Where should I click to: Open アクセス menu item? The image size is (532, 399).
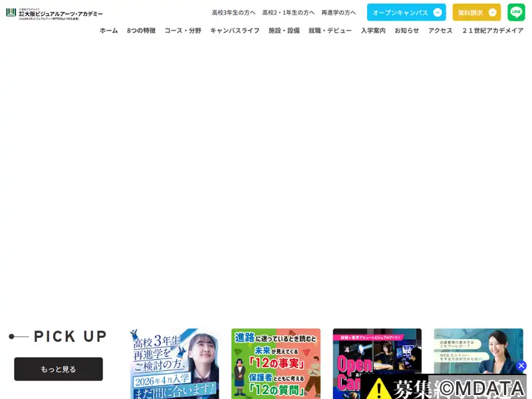440,31
